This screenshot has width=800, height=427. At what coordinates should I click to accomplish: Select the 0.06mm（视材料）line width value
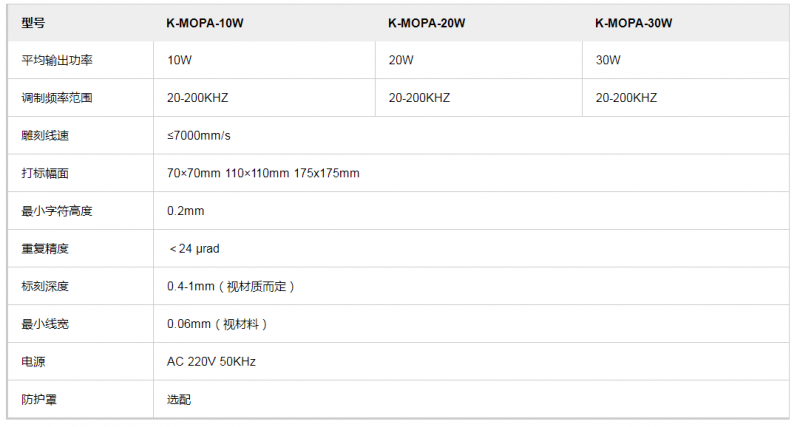tap(217, 324)
